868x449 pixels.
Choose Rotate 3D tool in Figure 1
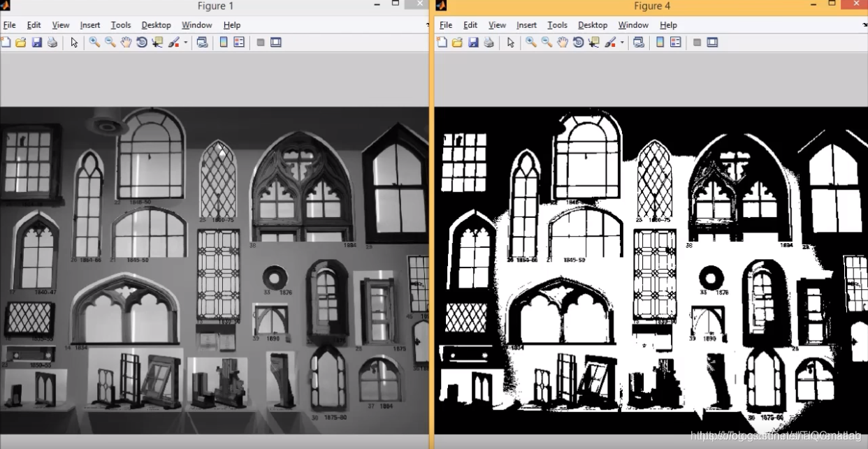point(142,43)
